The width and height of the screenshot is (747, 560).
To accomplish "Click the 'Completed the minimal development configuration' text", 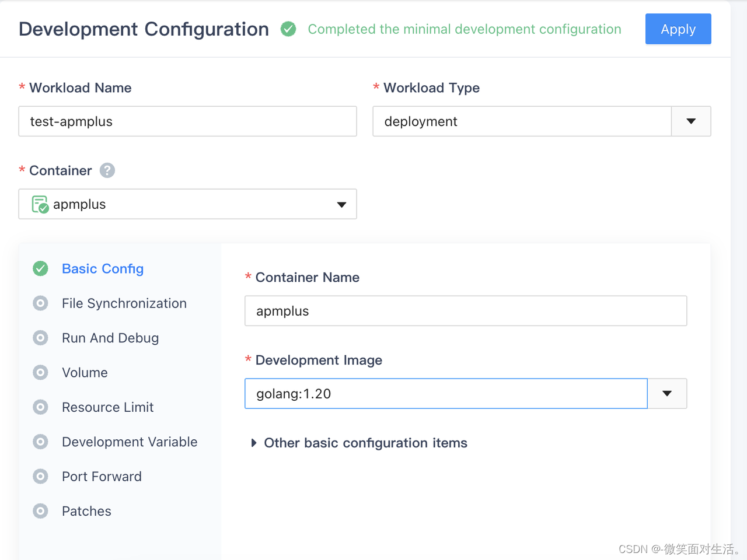I will pos(465,29).
